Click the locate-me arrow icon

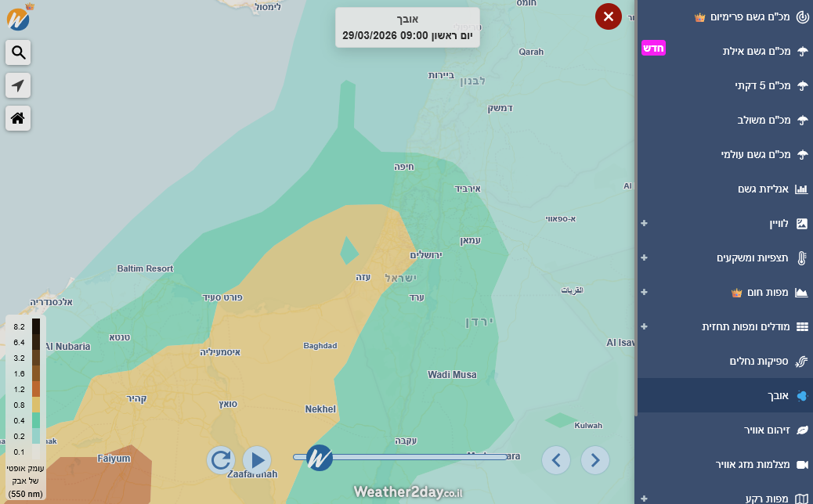18,85
